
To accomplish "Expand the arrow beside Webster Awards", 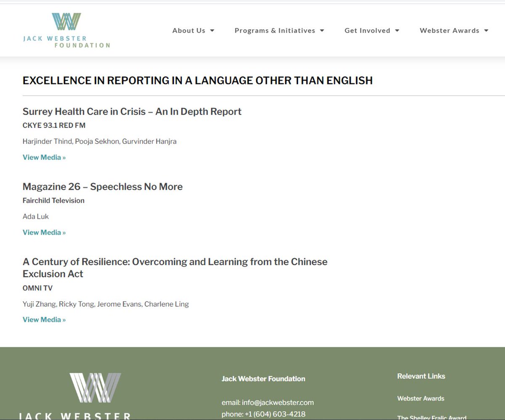I will point(486,31).
